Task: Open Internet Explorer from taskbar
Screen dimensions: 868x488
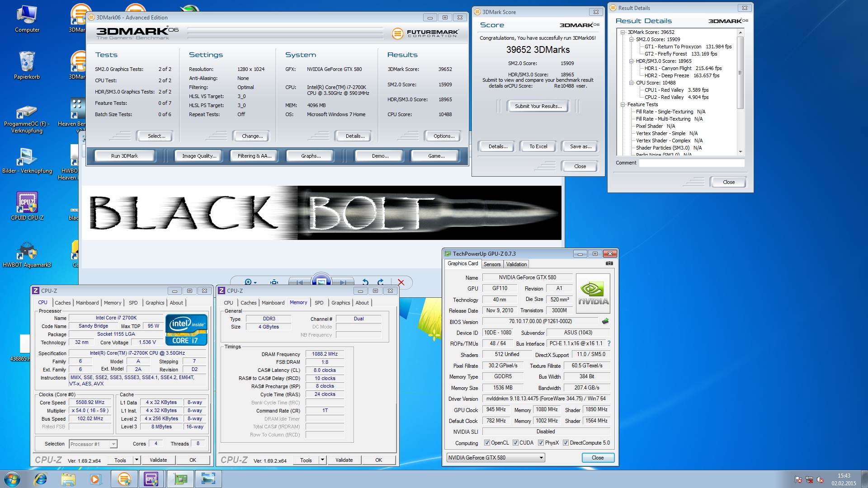Action: [x=41, y=479]
